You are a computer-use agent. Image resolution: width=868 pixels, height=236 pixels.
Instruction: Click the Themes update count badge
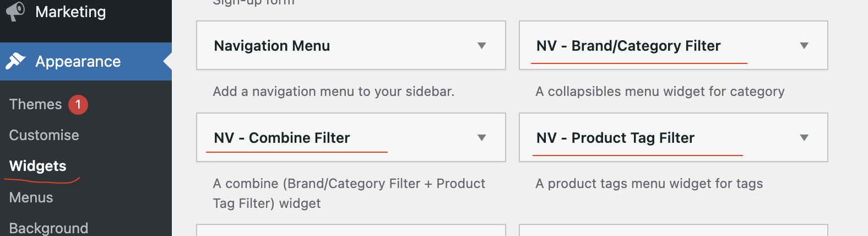[x=78, y=104]
